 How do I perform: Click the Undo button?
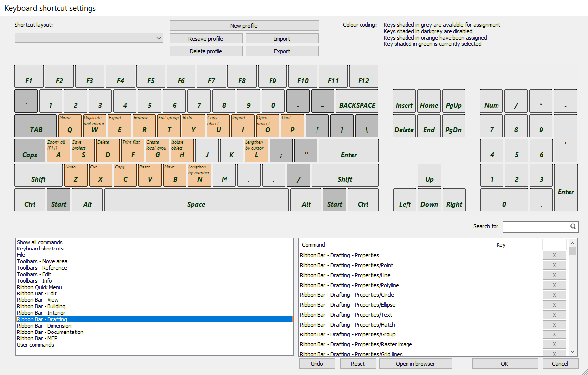pyautogui.click(x=317, y=363)
